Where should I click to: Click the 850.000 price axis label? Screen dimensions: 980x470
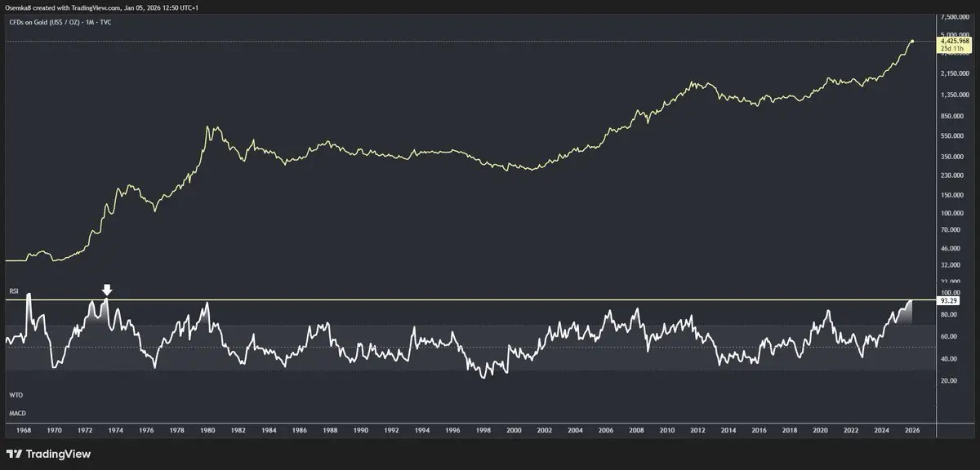point(952,116)
